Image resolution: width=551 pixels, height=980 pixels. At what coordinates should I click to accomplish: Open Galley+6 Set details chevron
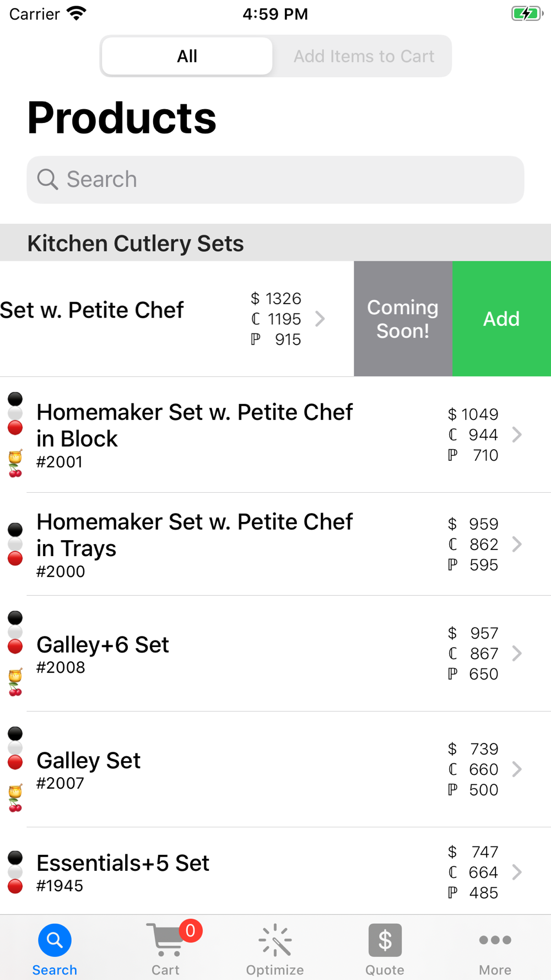(x=517, y=653)
